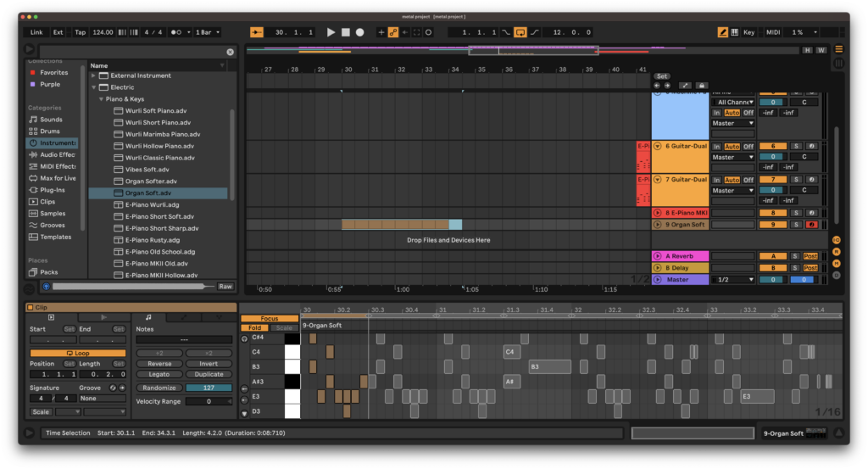868x469 pixels.
Task: Arm the 9 Organ Soft track
Action: (811, 225)
